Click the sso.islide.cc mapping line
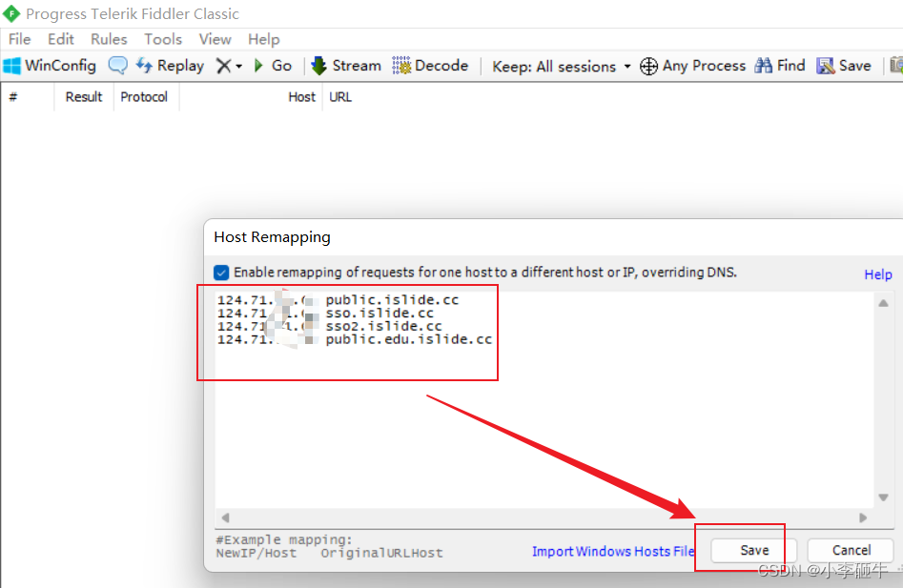Image resolution: width=903 pixels, height=588 pixels. pyautogui.click(x=325, y=313)
